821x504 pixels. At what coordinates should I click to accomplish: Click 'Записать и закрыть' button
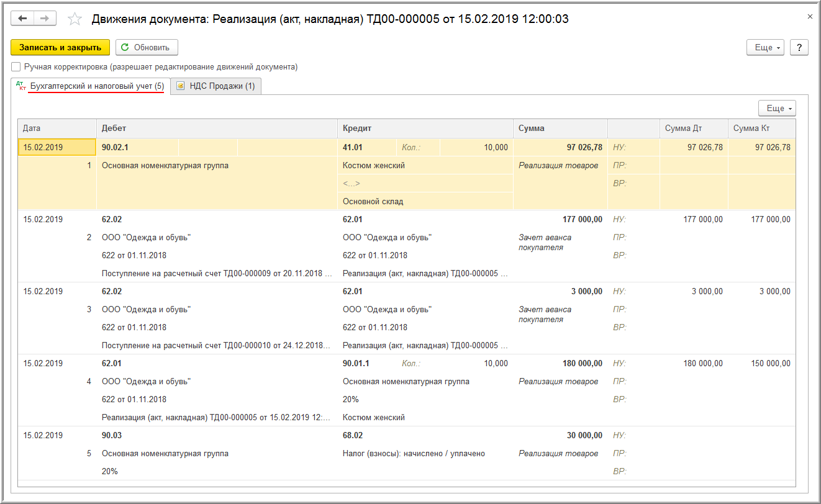tap(60, 47)
